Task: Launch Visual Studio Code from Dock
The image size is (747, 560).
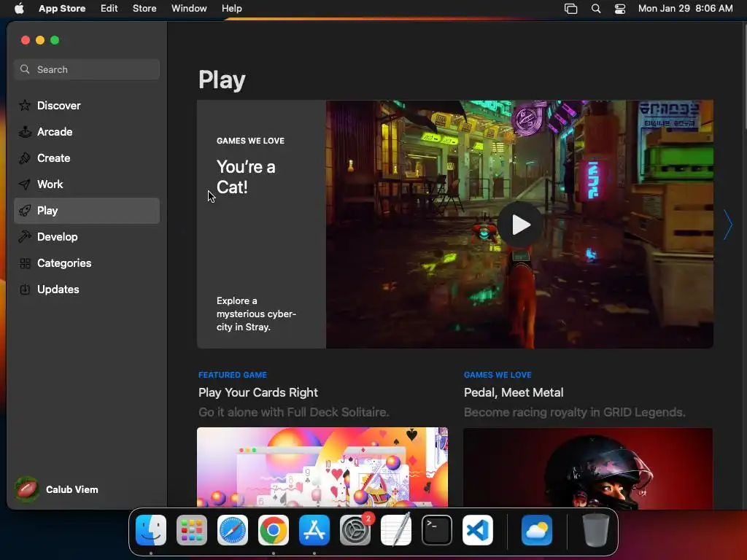Action: tap(478, 530)
